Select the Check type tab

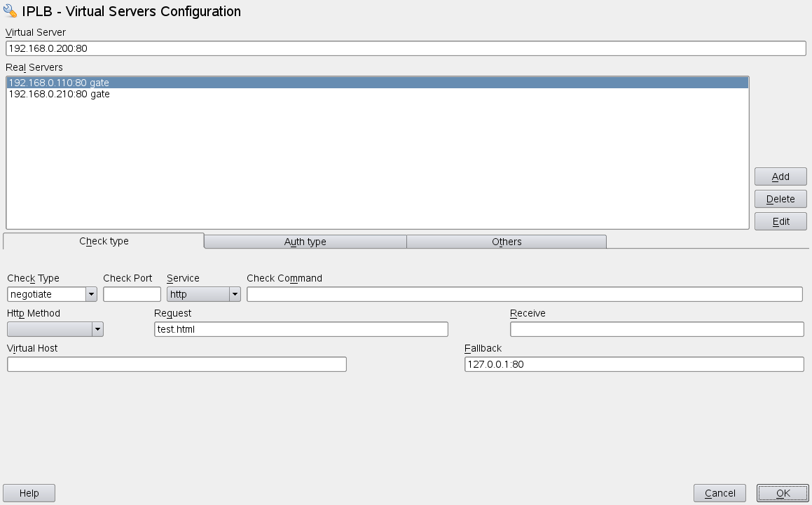coord(104,241)
